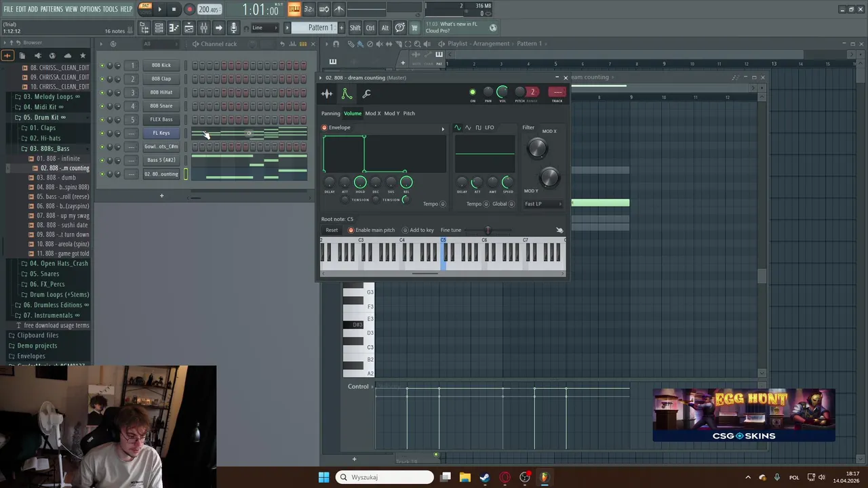This screenshot has width=868, height=488.
Task: Click the tempo display showing 200
Action: coord(209,9)
